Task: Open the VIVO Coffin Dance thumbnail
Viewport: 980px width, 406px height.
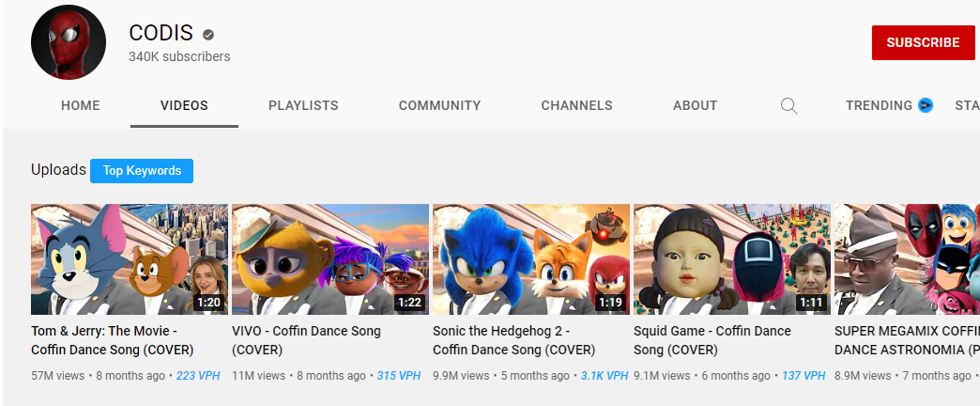Action: coord(330,259)
